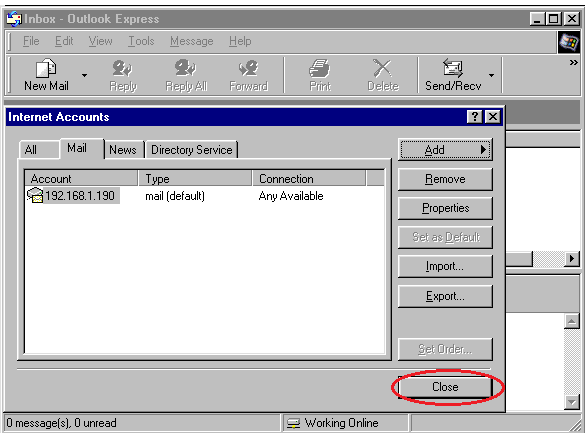This screenshot has width=585, height=433.
Task: Open the Send/Recv dropdown arrow
Action: tap(491, 75)
